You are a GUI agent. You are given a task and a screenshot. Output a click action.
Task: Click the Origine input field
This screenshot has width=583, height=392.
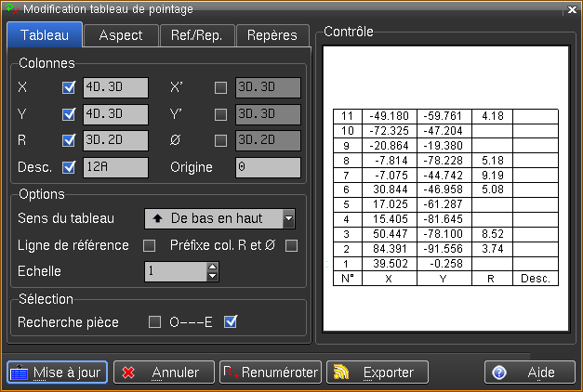point(267,167)
